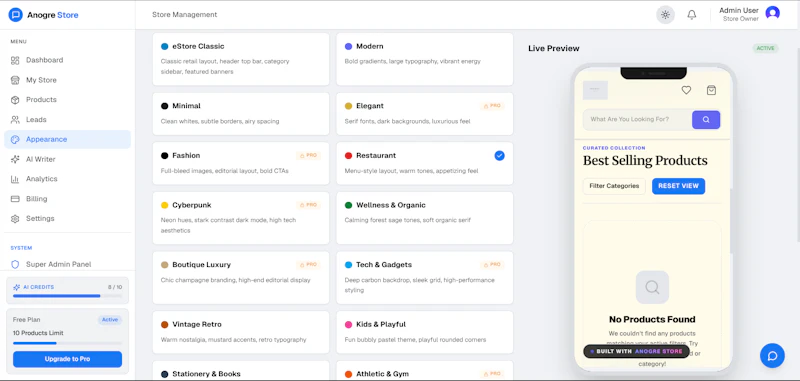Click the pink Kids & Playful dot
Screen dimensions: 800x381
[x=348, y=324]
